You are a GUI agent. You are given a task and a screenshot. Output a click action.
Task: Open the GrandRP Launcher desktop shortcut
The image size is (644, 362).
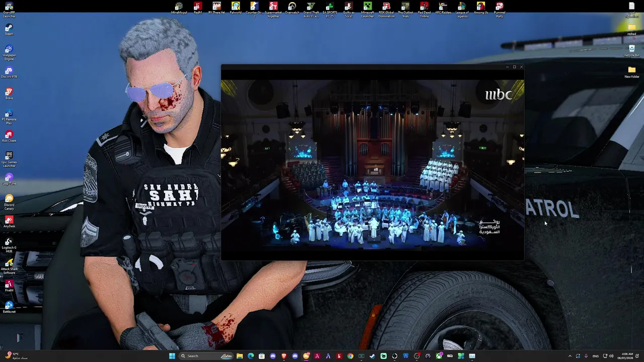9,9
